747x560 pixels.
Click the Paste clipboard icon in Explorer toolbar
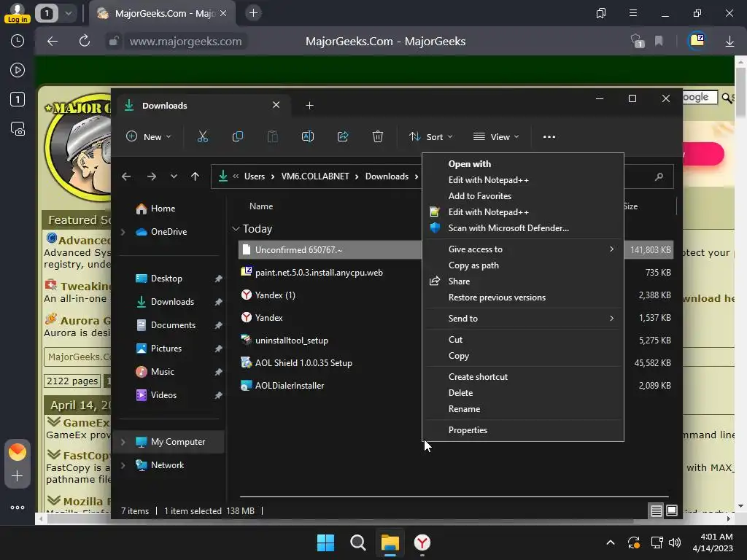(273, 136)
